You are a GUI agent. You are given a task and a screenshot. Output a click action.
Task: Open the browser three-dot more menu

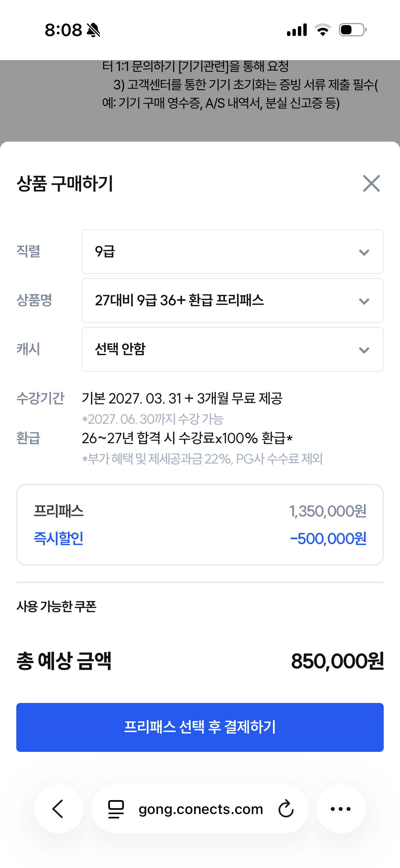point(341,809)
